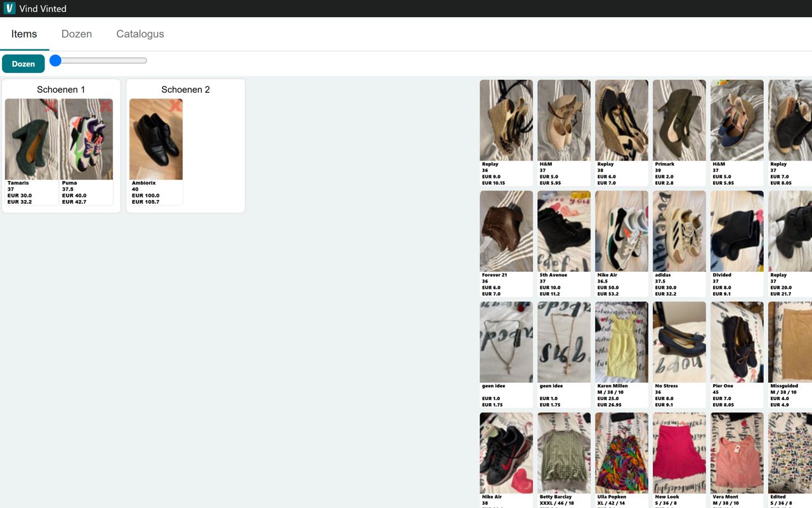Select the Nike Air size 38 sneakers
The width and height of the screenshot is (812, 508).
(506, 460)
